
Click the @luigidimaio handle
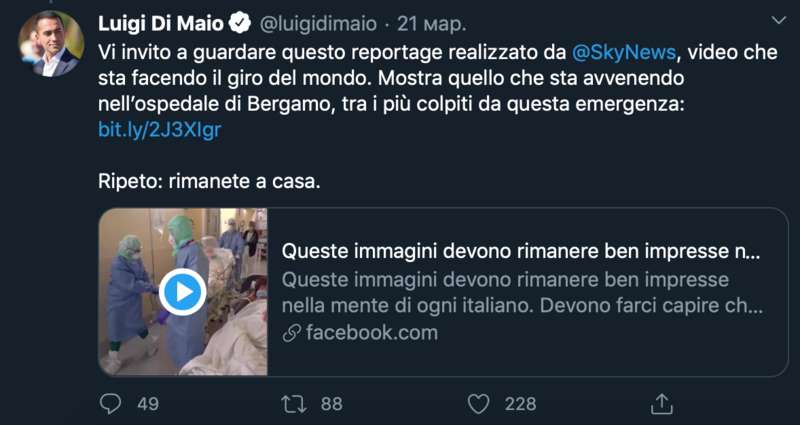point(320,21)
